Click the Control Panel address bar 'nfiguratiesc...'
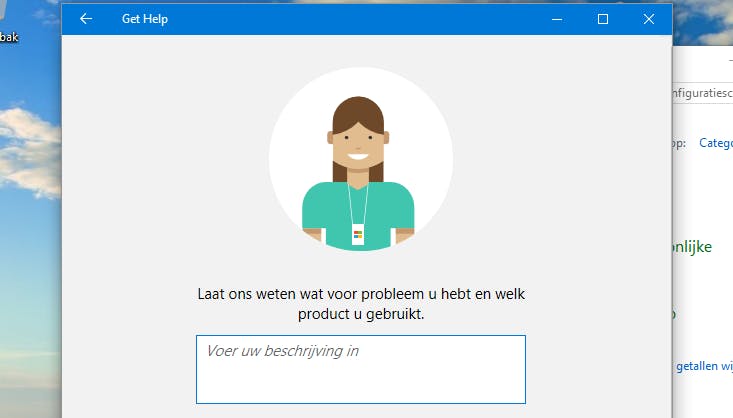 (x=703, y=93)
